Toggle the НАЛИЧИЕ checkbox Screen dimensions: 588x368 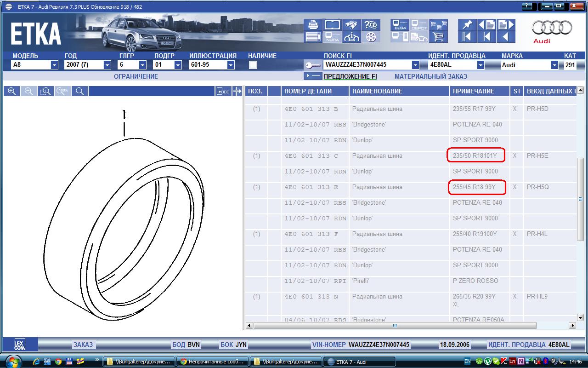(x=253, y=65)
